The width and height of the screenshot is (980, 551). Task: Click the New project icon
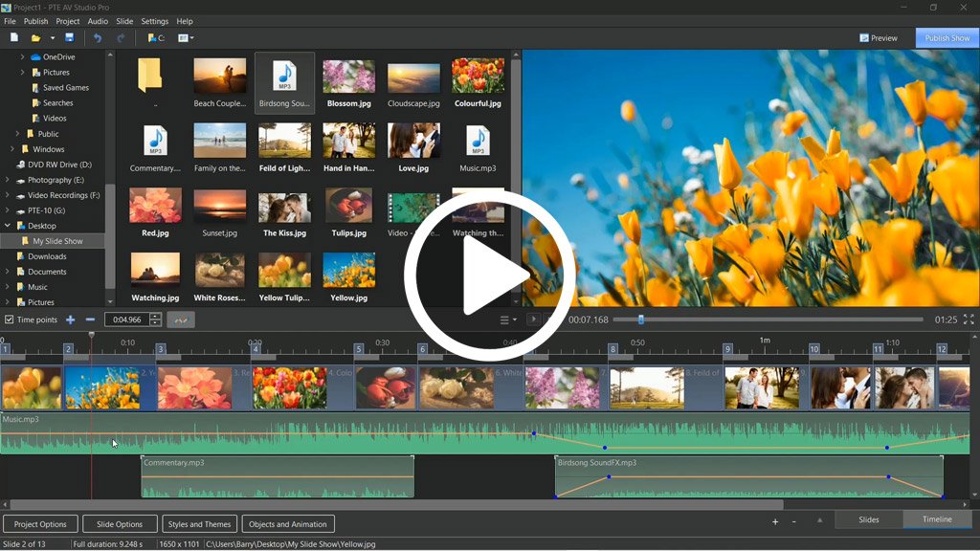pos(14,38)
